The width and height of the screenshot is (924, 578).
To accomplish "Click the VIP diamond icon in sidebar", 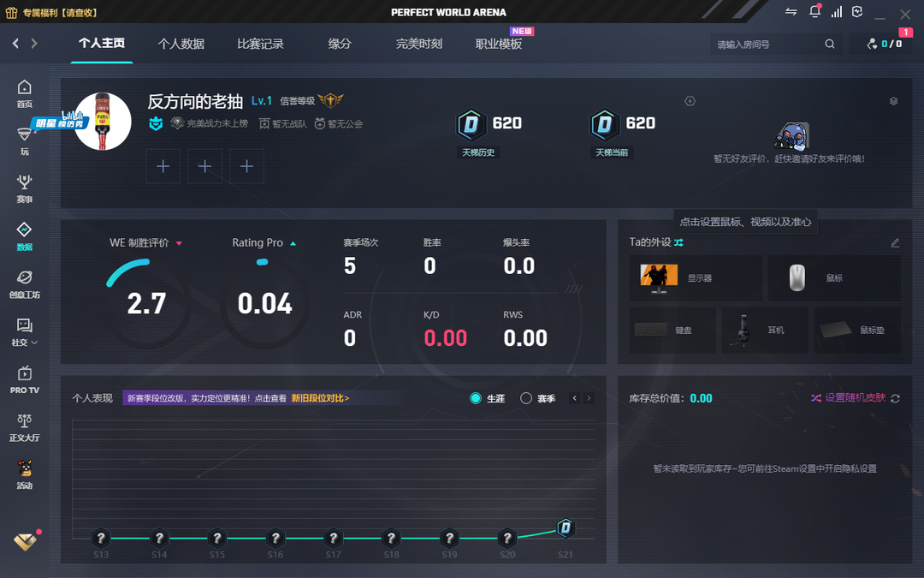I will 25,541.
